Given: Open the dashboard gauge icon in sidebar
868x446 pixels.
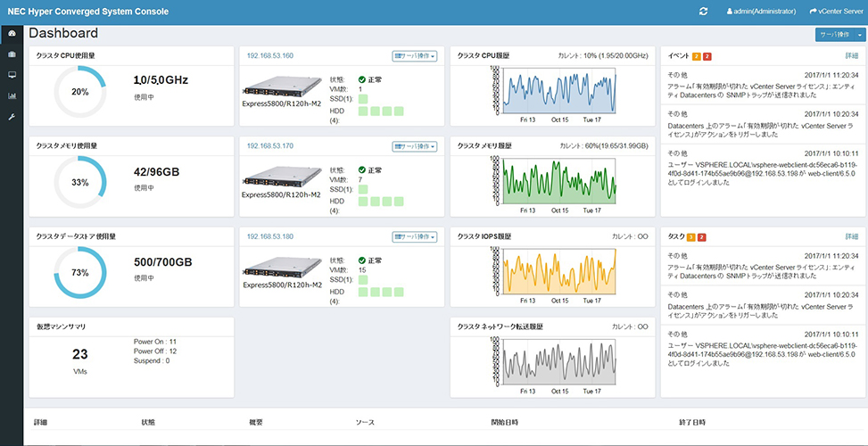Looking at the screenshot, I should point(12,33).
